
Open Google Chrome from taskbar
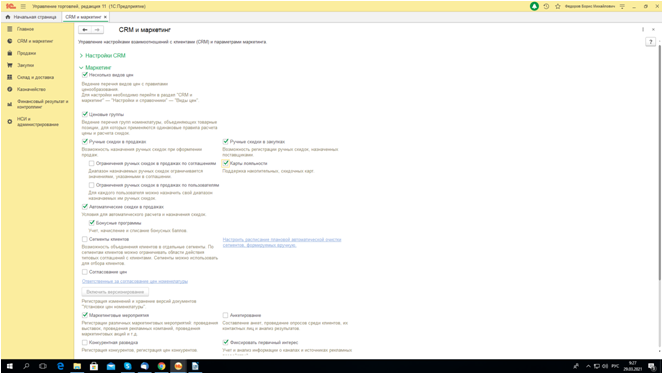tap(162, 366)
